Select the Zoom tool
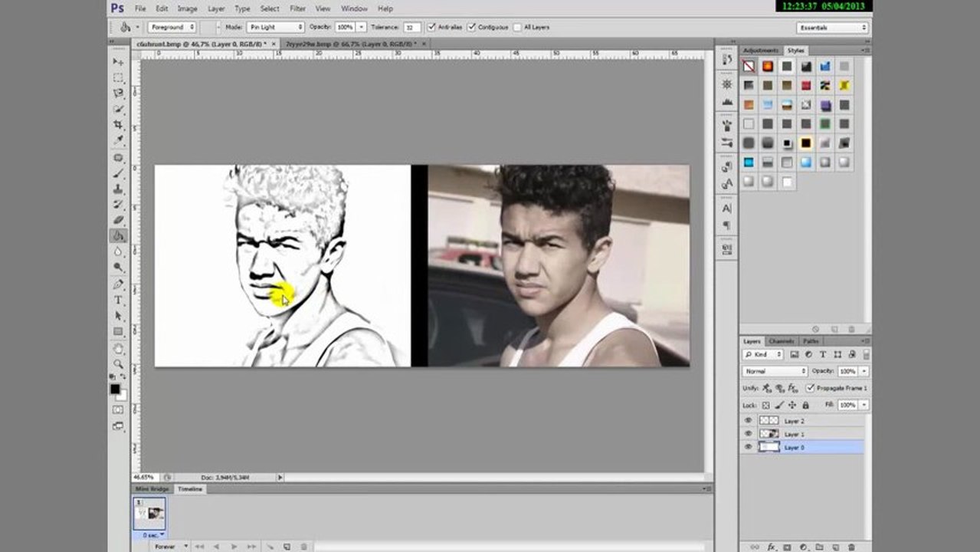Viewport: 980px width, 552px height. 118,363
